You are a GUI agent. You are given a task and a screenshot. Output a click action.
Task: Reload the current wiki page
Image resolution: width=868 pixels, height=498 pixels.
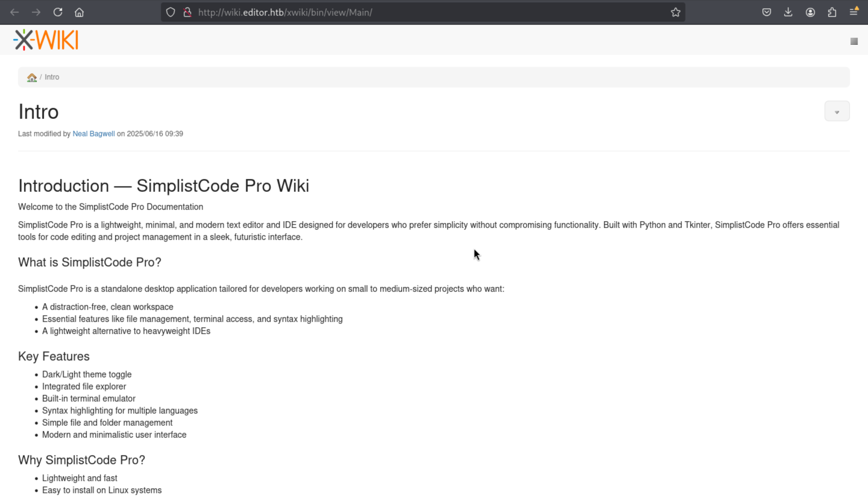click(58, 12)
